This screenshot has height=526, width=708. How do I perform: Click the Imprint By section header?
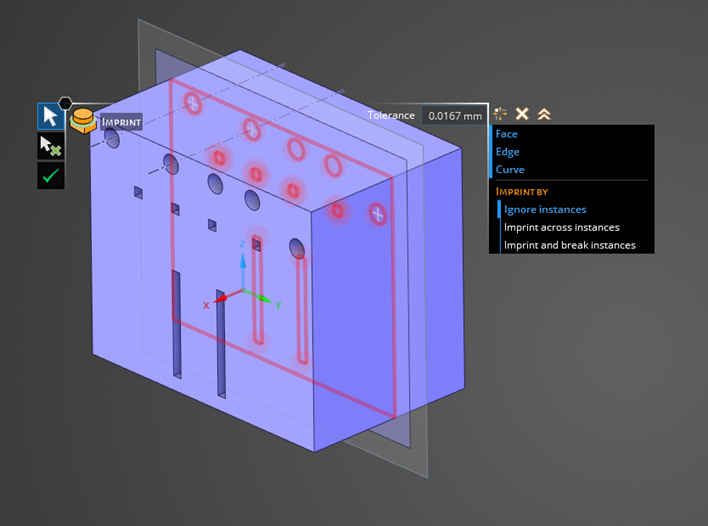(522, 191)
